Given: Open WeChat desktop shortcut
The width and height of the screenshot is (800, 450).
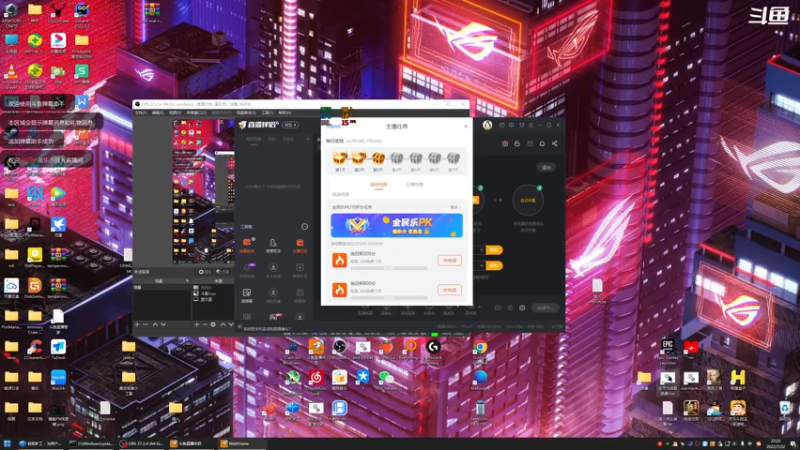Looking at the screenshot, I should pos(386,381).
